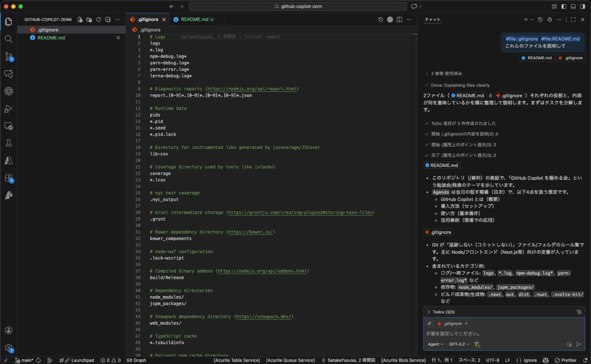Open the Extensions view

tap(8, 178)
